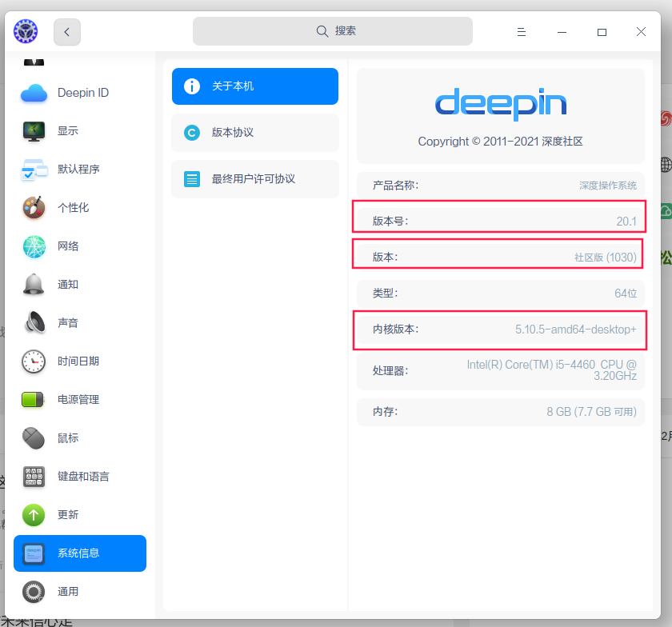Select the 声音 speaker icon

click(x=34, y=323)
